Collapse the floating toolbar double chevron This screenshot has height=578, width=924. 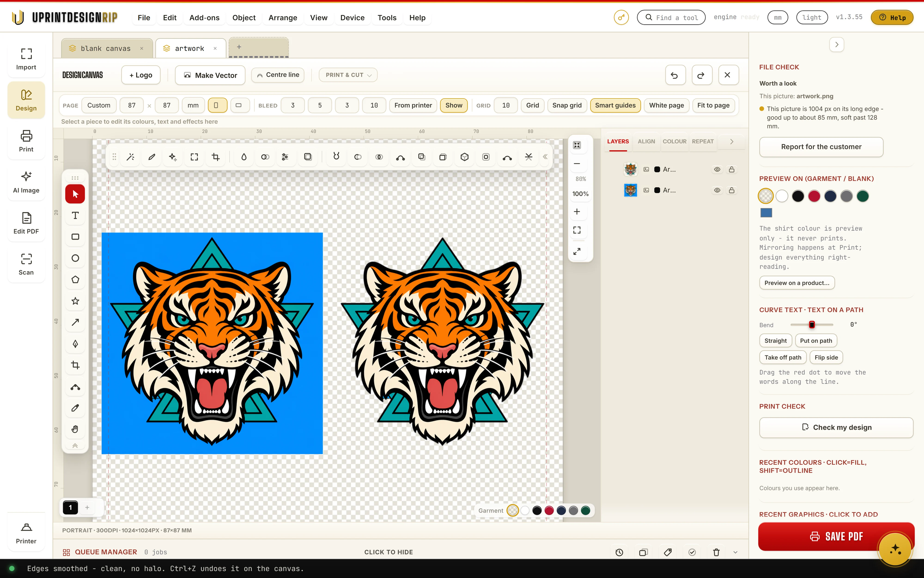click(x=545, y=157)
